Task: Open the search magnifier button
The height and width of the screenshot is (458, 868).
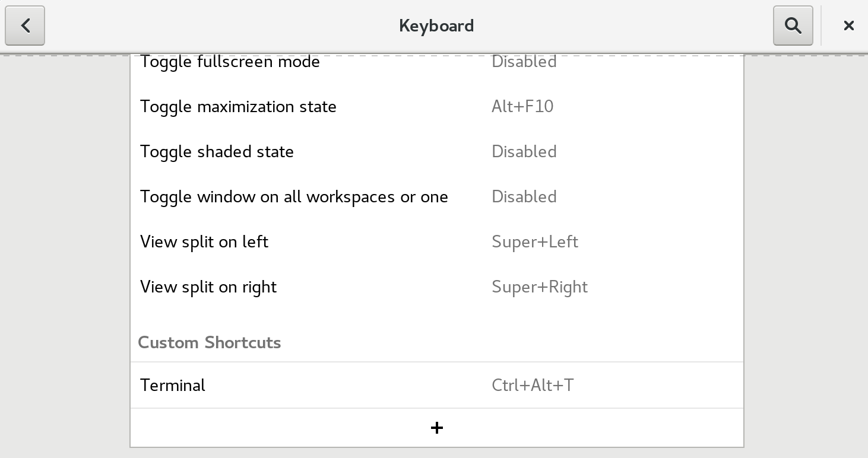Action: pyautogui.click(x=793, y=26)
